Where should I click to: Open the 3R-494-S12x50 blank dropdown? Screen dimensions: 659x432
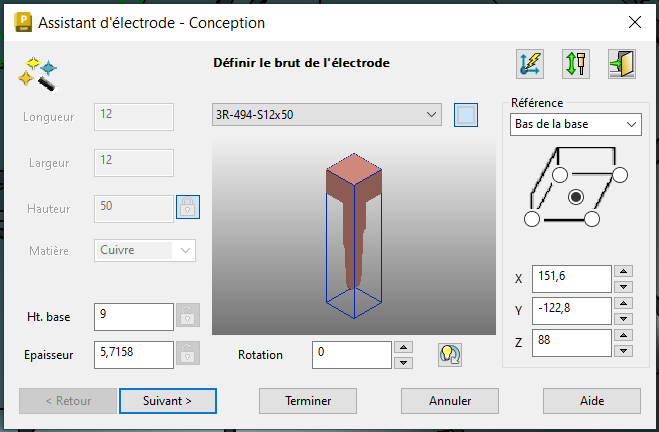point(327,115)
